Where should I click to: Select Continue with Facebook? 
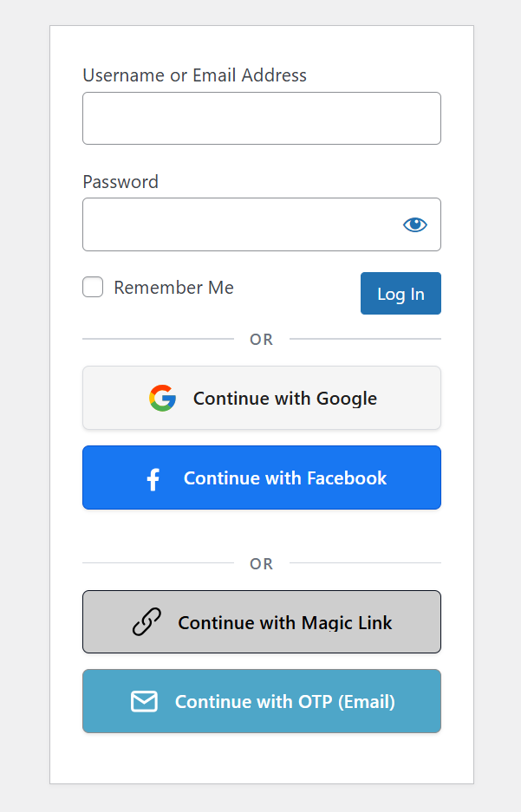(x=261, y=477)
